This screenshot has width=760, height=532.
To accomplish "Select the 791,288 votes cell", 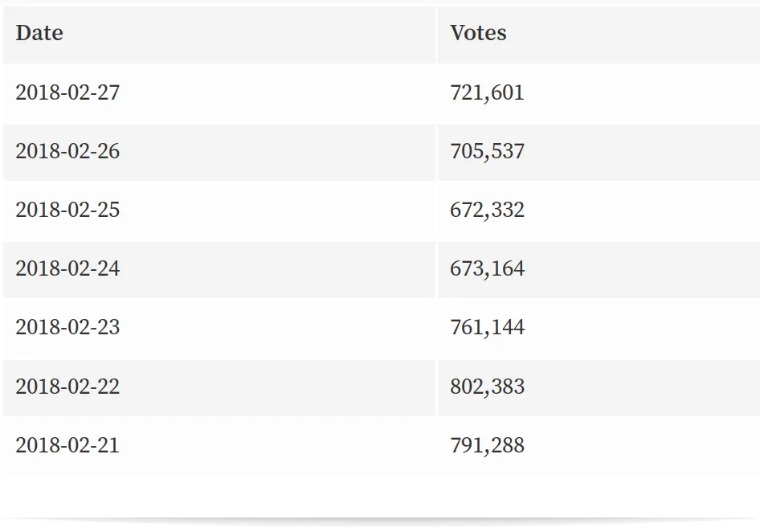I will click(599, 446).
